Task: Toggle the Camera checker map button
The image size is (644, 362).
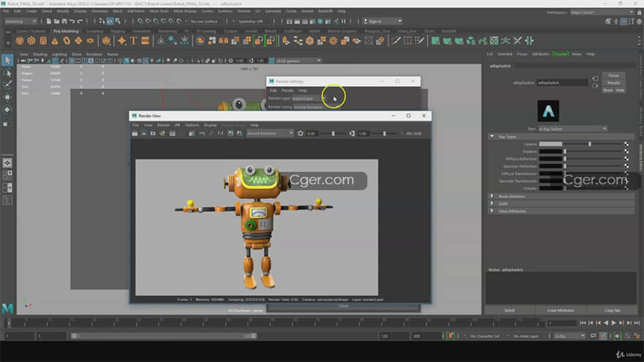Action: pos(626,144)
